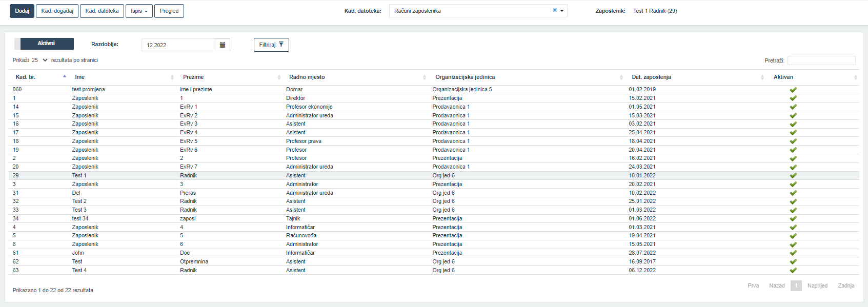Click the Naprijed pagination link
The width and height of the screenshot is (868, 307).
(817, 285)
